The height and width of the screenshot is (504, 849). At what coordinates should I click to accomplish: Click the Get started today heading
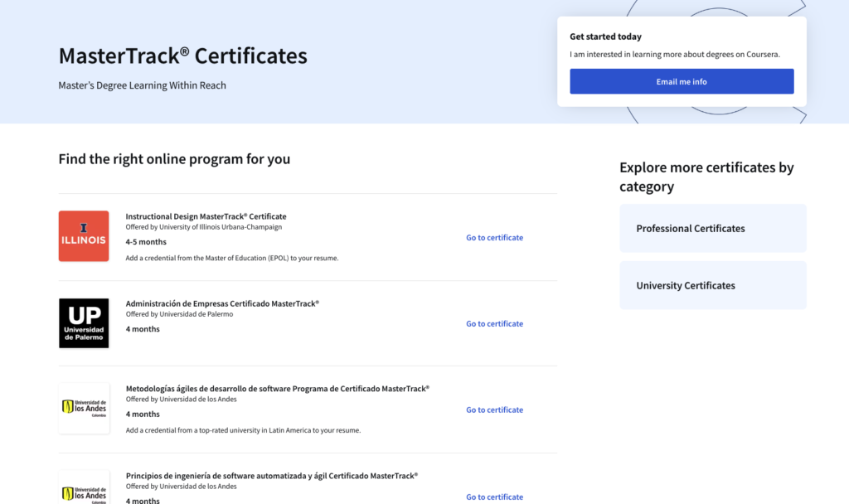tap(605, 36)
